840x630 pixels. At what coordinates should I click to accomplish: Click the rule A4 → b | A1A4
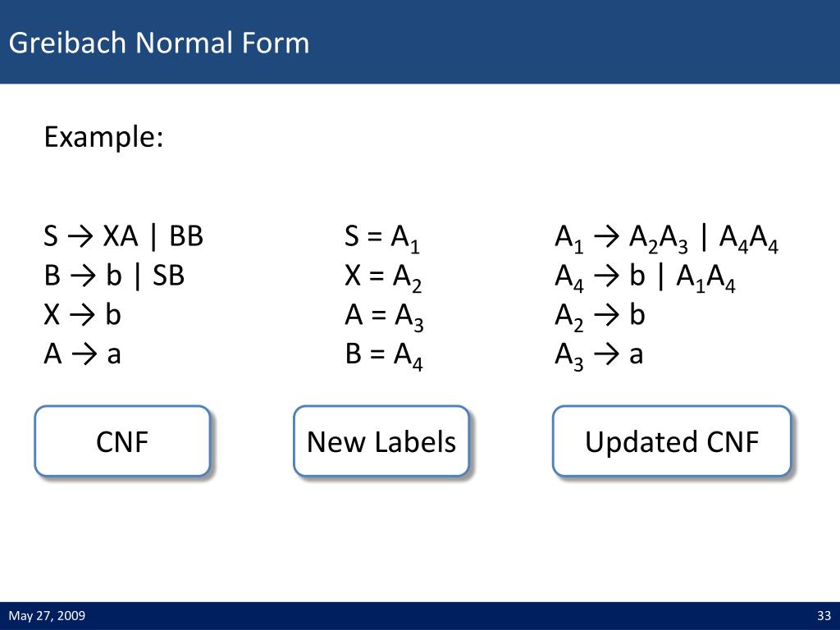646,278
